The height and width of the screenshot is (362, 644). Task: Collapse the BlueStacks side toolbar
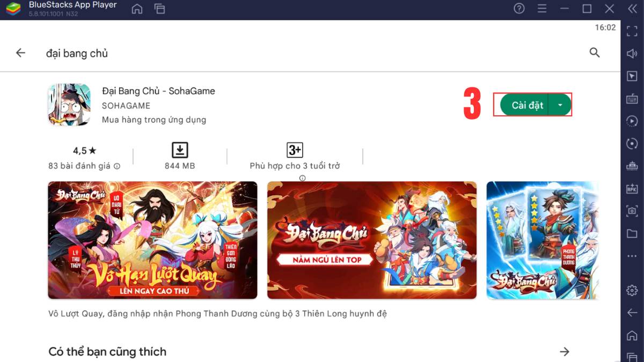(632, 9)
